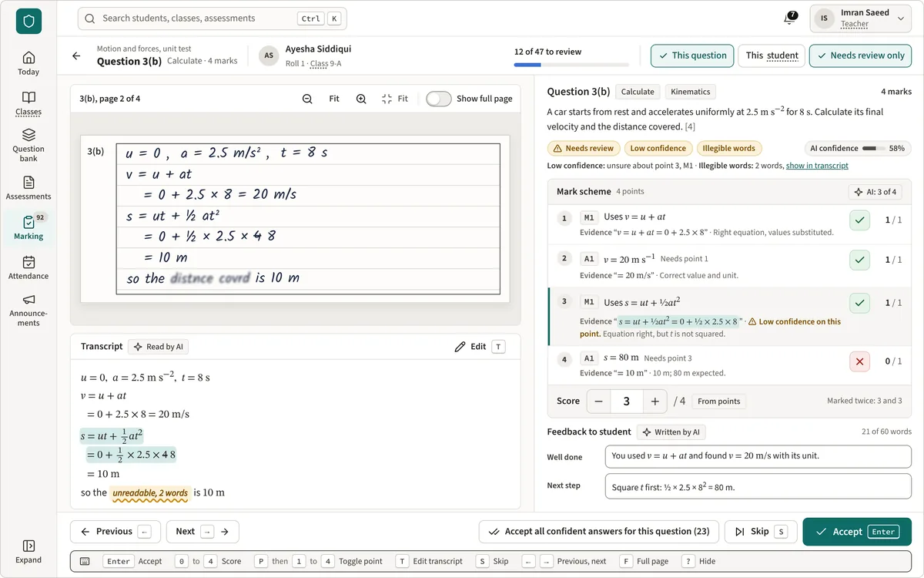Viewport: 924px width, 578px height.
Task: Open notifications bell with 7 badge
Action: click(791, 18)
